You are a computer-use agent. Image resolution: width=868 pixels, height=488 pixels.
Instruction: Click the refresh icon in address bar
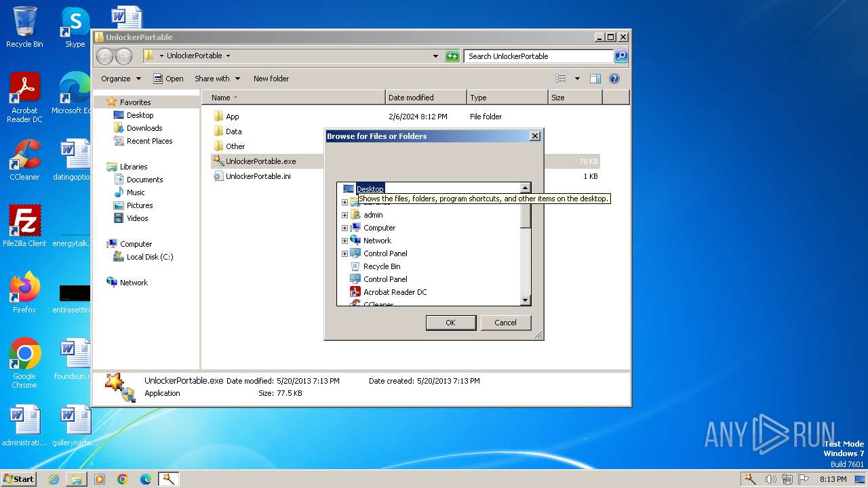(452, 56)
